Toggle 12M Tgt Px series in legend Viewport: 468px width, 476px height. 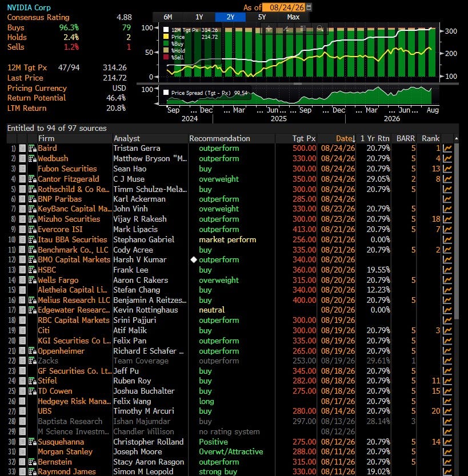coord(166,30)
